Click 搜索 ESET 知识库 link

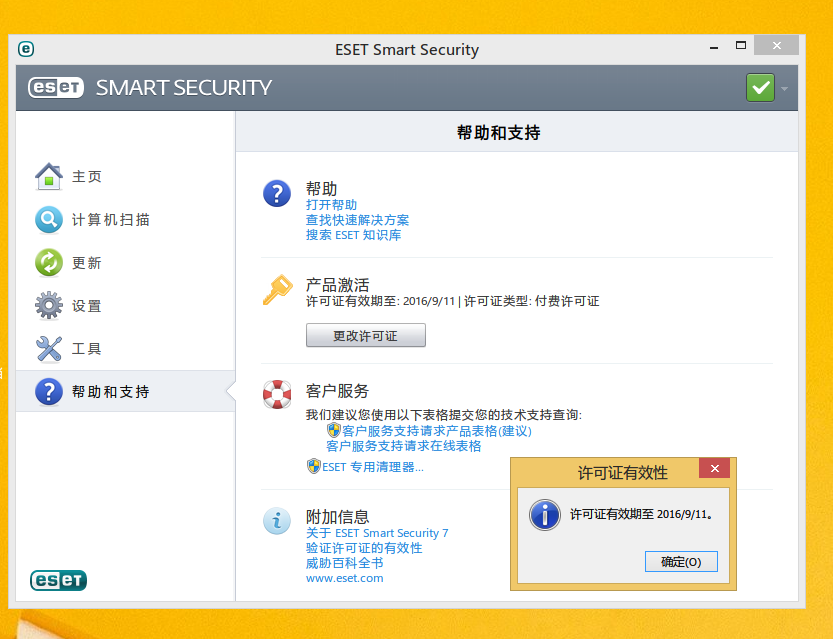point(353,235)
